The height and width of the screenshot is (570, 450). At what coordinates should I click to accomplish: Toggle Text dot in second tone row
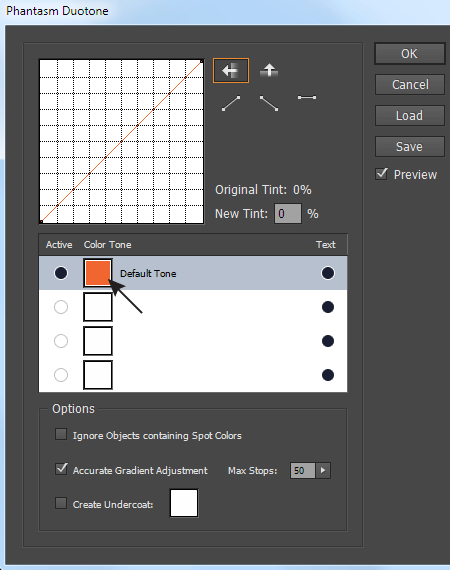coord(328,307)
